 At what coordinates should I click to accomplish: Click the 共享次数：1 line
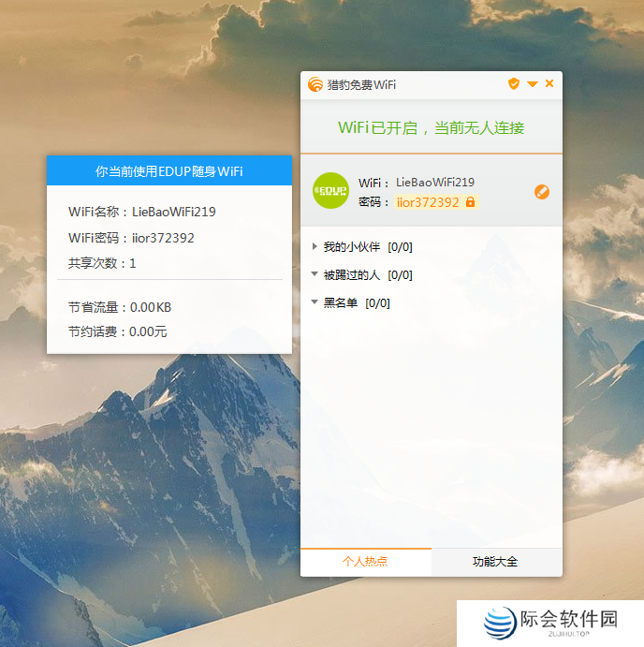pos(102,263)
